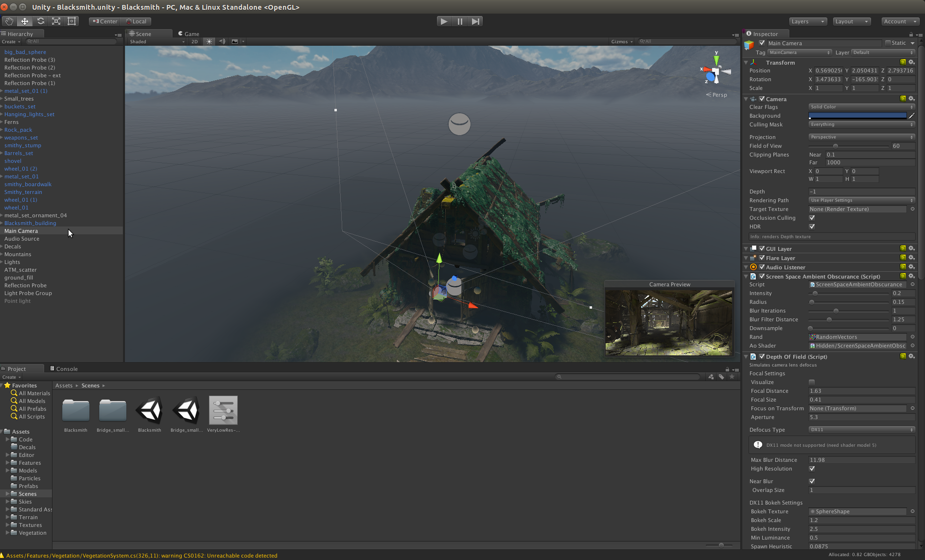This screenshot has width=925, height=560.
Task: Uncheck Occlusion Culling on the camera
Action: tap(811, 218)
